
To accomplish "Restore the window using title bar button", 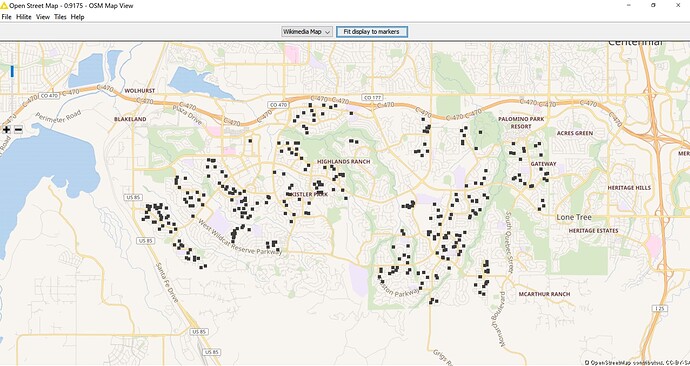I will [653, 6].
